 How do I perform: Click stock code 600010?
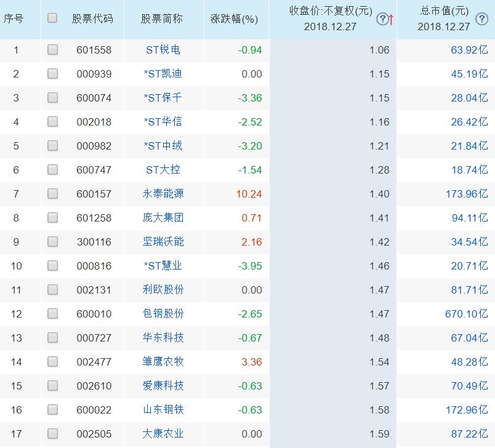(94, 314)
